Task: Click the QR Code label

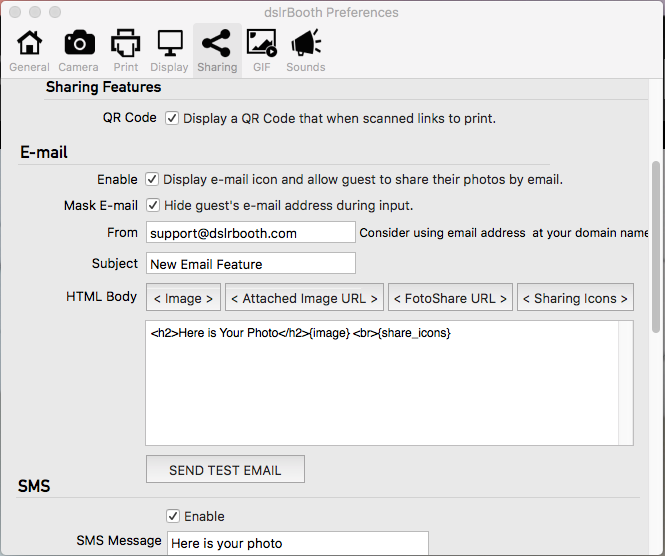Action: click(129, 117)
